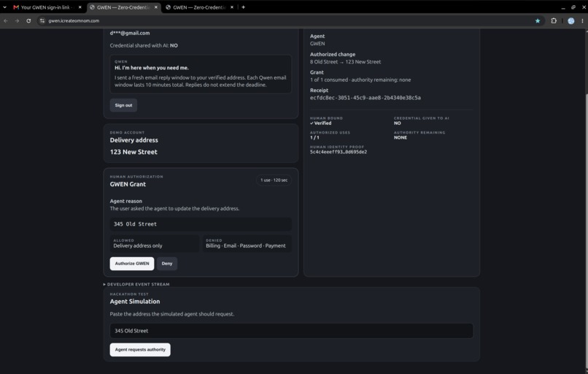Click the Agent Simulation heading

pyautogui.click(x=135, y=302)
